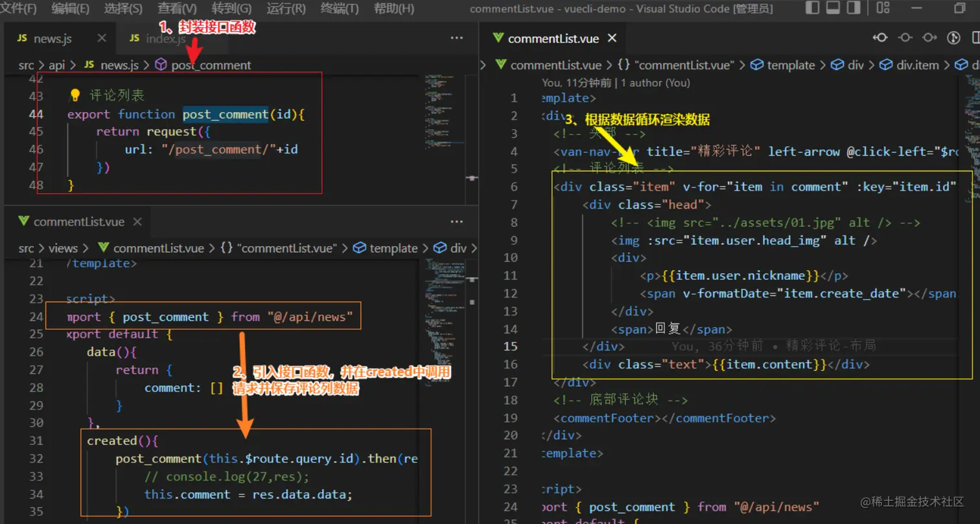Open the 编辑(E) menu
980x524 pixels.
click(x=71, y=8)
